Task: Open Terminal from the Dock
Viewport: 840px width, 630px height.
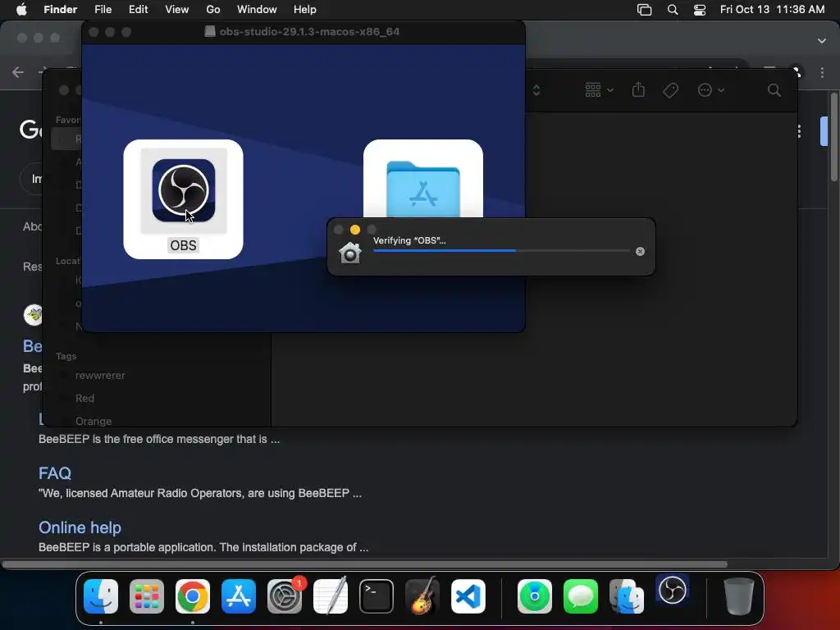Action: coord(376,596)
